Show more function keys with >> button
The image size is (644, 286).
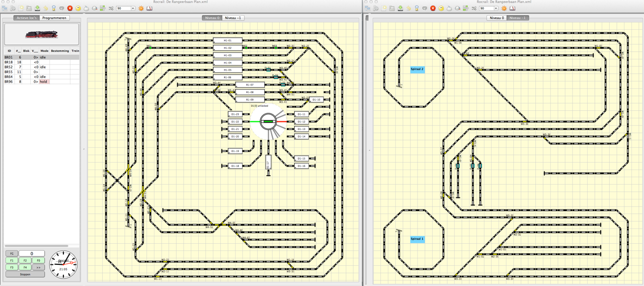pyautogui.click(x=38, y=267)
